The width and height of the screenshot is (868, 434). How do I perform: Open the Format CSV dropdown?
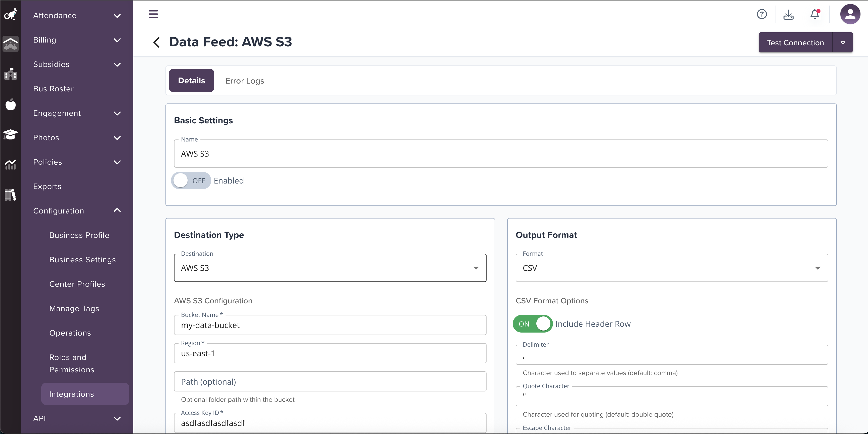click(x=671, y=268)
